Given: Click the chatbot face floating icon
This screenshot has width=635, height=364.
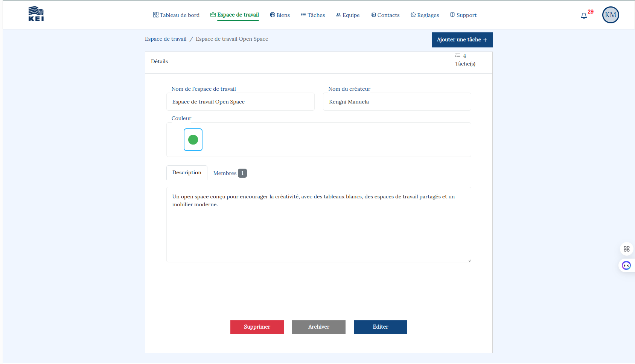Looking at the screenshot, I should 626,266.
